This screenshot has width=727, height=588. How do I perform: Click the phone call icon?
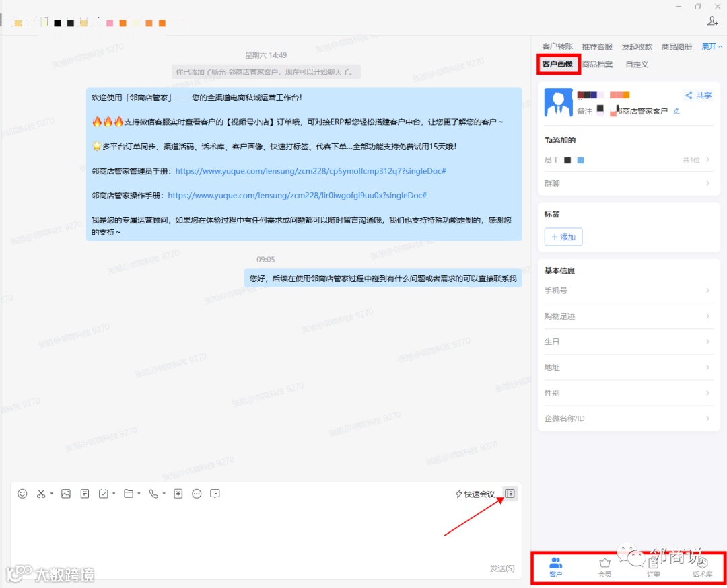[153, 494]
